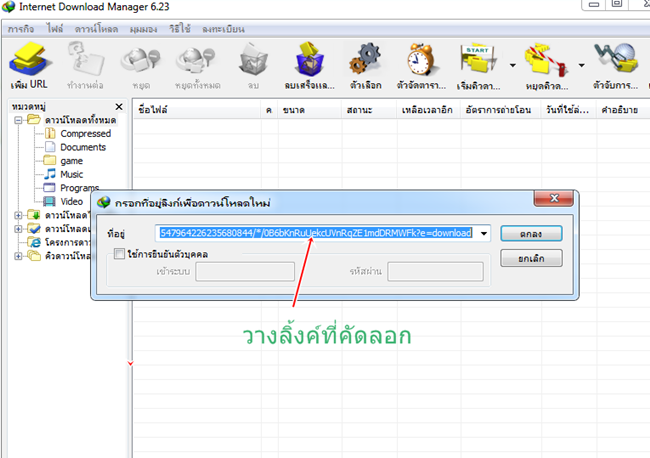
Task: Click the Video film icon
Action: coord(49,201)
